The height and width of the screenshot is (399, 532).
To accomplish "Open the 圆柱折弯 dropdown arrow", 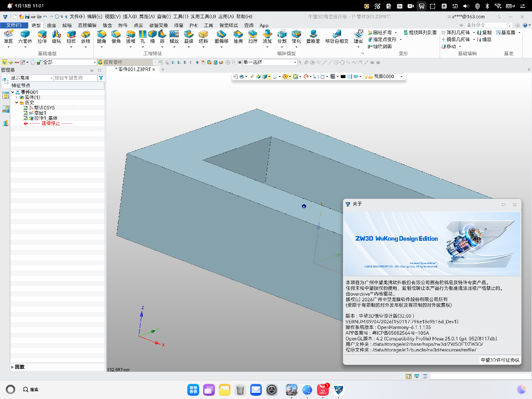I will pos(396,33).
